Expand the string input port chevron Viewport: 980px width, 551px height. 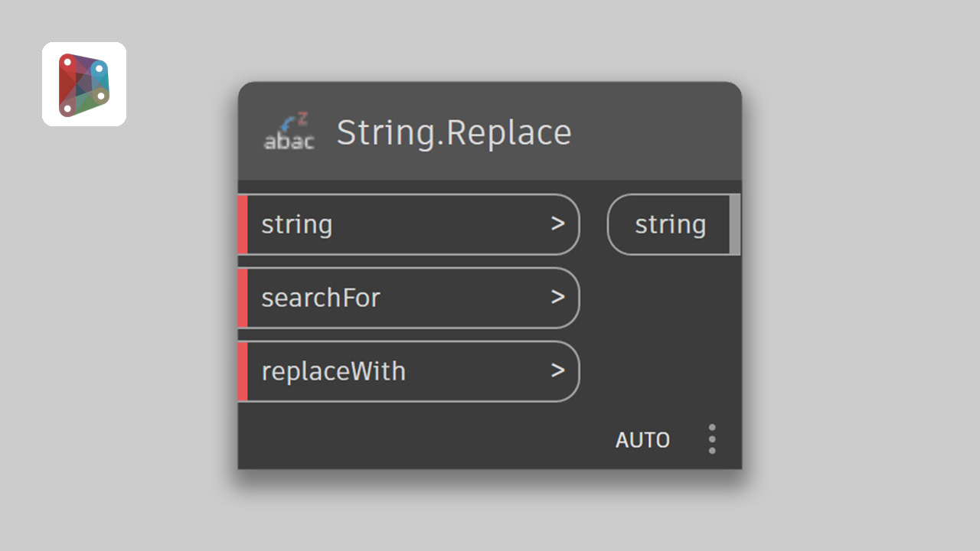pyautogui.click(x=557, y=224)
